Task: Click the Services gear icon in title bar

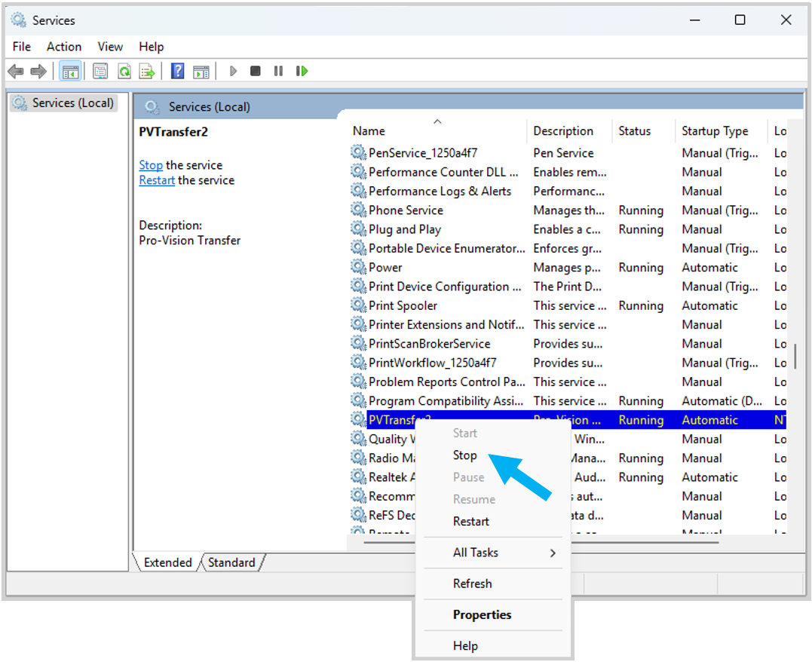Action: 19,20
